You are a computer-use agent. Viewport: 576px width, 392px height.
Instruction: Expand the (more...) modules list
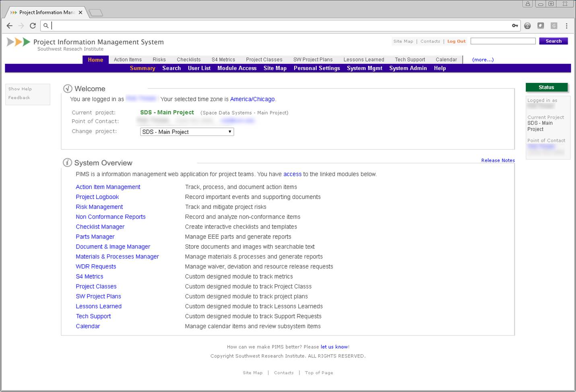click(x=483, y=60)
